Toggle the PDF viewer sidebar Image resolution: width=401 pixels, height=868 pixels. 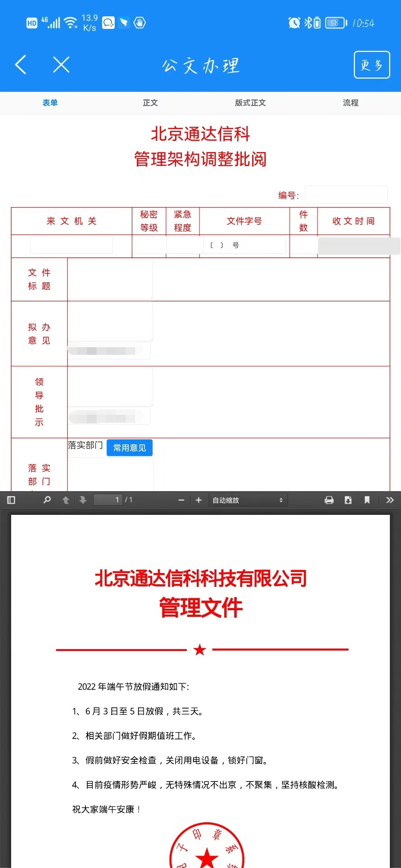click(x=11, y=500)
